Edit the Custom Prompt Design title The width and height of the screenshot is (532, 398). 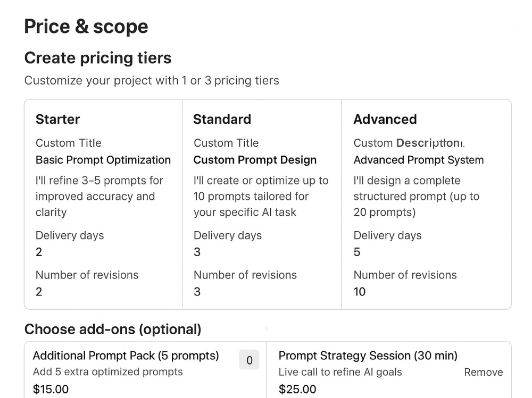[x=255, y=159]
